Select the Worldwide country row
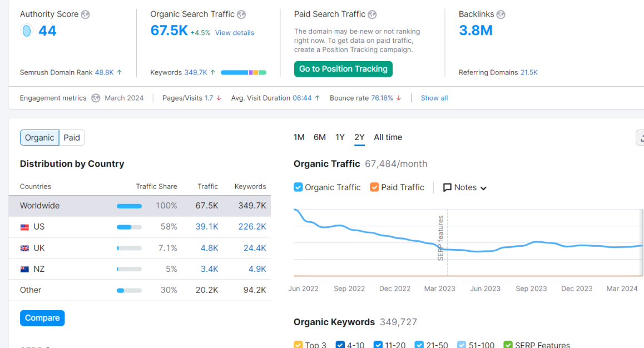Viewport: 644px width, 348px height. (x=140, y=206)
